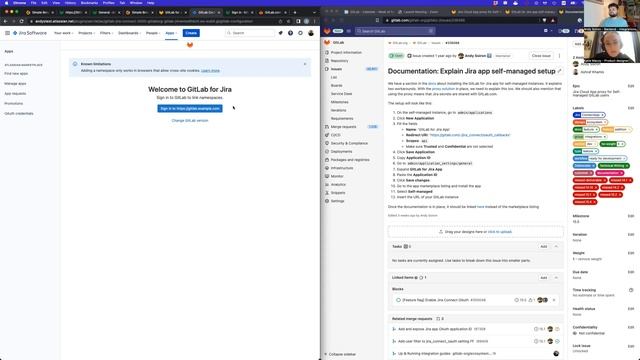Viewport: 640px width, 360px height.
Task: Click Learn more link in limitations banner
Action: click(210, 71)
